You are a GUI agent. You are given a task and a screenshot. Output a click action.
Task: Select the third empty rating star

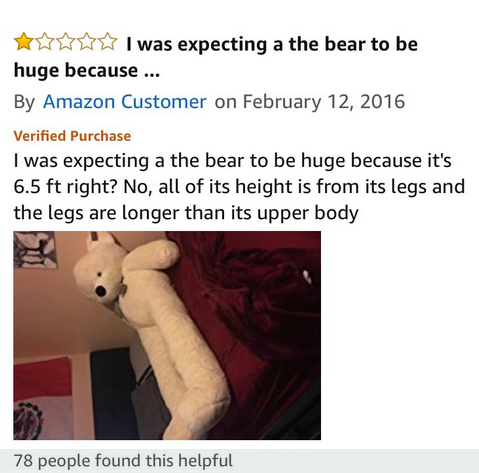[x=66, y=41]
